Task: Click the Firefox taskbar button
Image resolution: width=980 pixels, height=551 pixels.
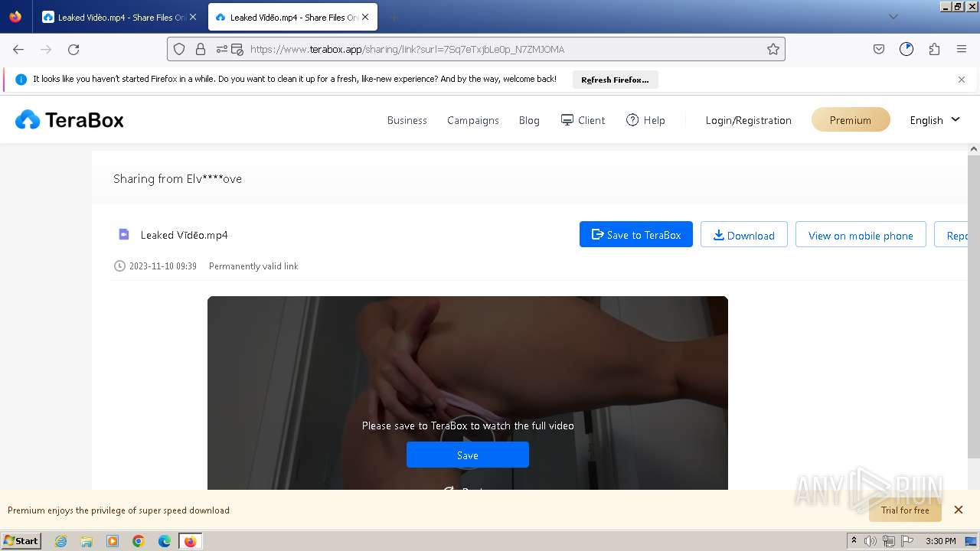Action: [190, 541]
